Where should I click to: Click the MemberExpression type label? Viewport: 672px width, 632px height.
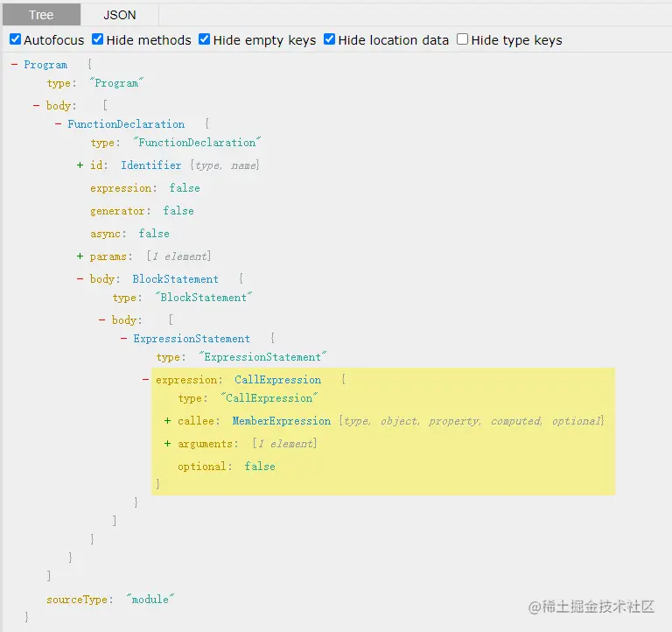282,421
